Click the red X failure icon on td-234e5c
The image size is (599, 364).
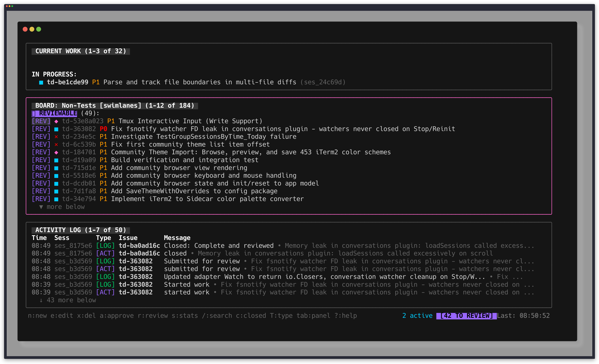coord(56,137)
